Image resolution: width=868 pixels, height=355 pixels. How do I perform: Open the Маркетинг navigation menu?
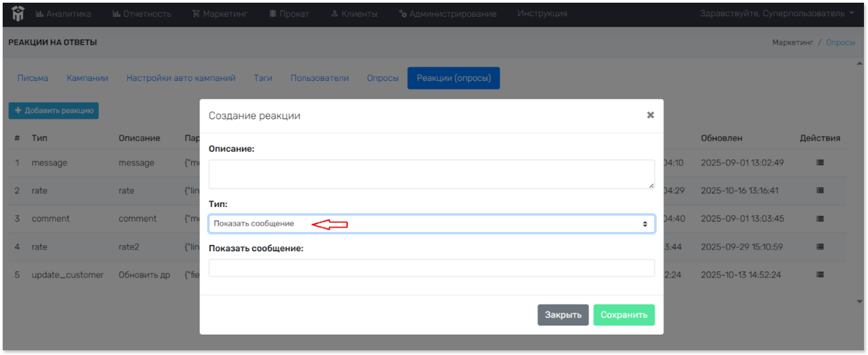[x=221, y=13]
